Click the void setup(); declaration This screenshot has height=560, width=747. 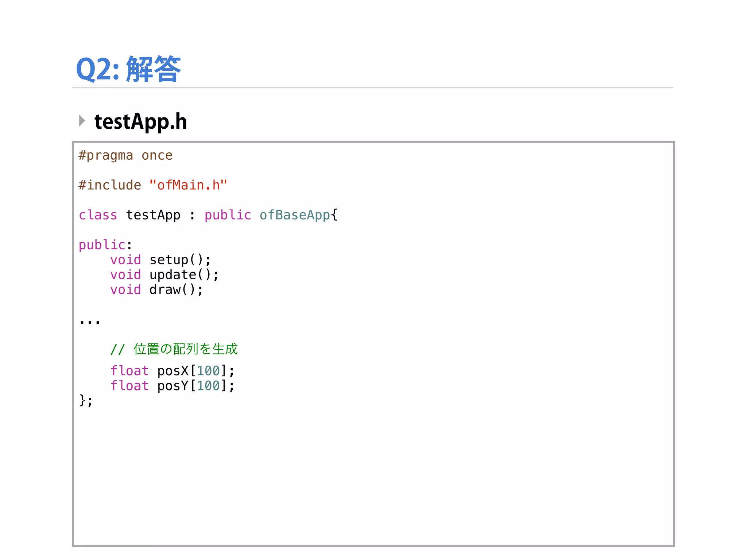coord(160,260)
